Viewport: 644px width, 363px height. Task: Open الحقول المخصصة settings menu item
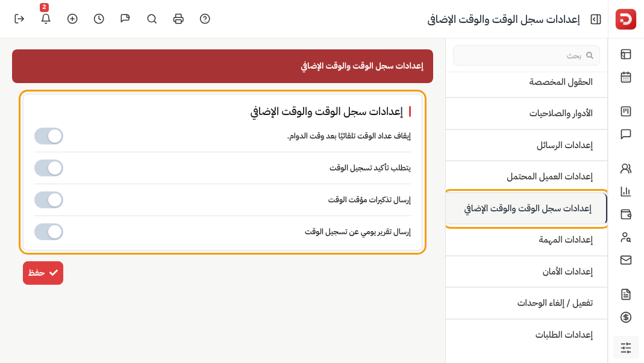(526, 82)
